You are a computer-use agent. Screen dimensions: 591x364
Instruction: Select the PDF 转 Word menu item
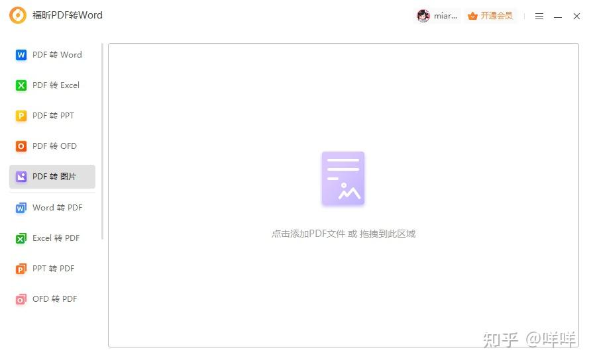[52, 55]
